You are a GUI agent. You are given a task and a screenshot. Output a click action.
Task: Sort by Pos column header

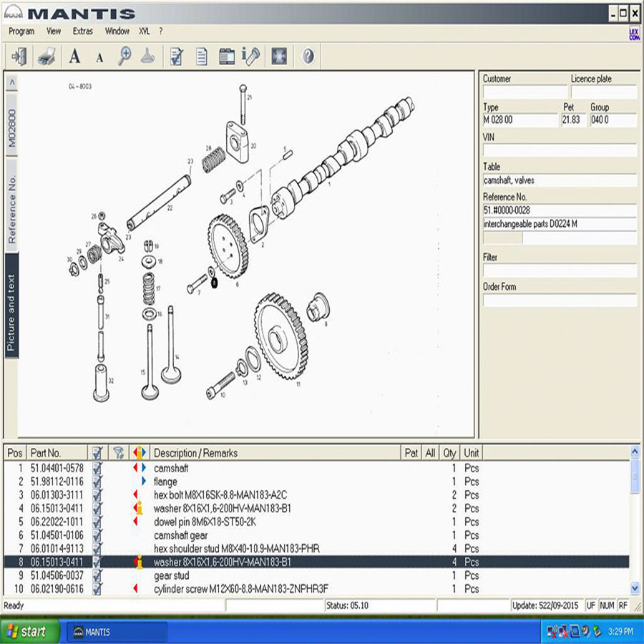click(x=15, y=453)
